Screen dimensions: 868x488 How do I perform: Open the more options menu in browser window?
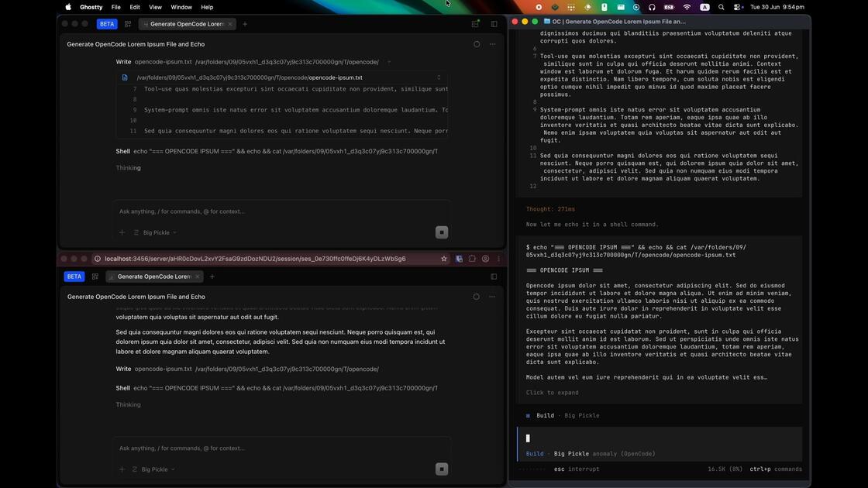[491, 297]
